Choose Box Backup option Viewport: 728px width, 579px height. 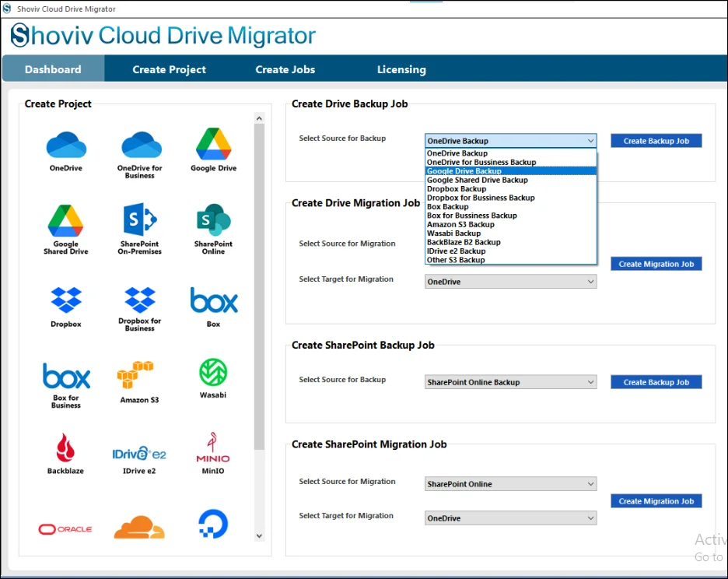[x=511, y=206]
